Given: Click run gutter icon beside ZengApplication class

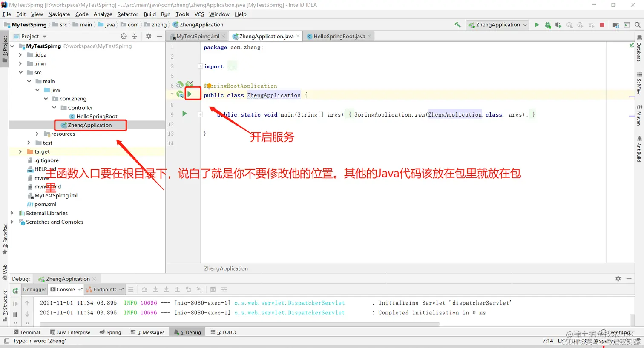Looking at the screenshot, I should 190,94.
